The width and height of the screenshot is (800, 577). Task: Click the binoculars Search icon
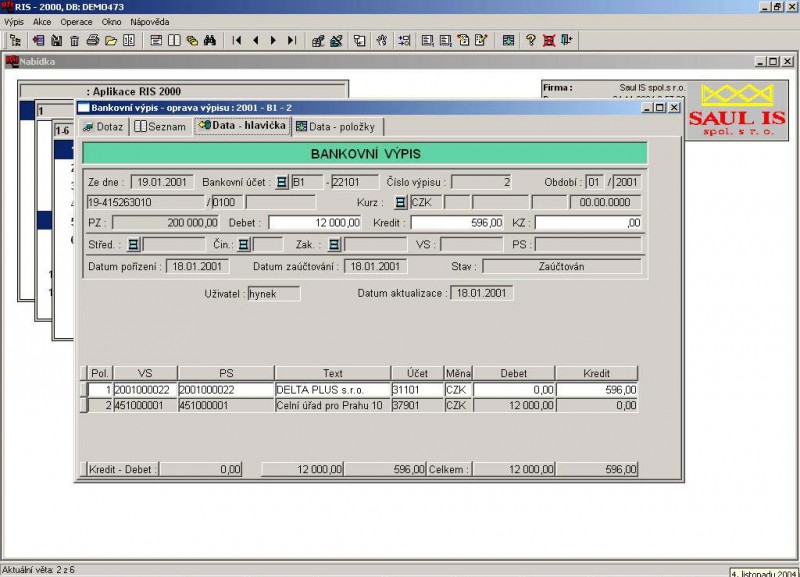210,41
